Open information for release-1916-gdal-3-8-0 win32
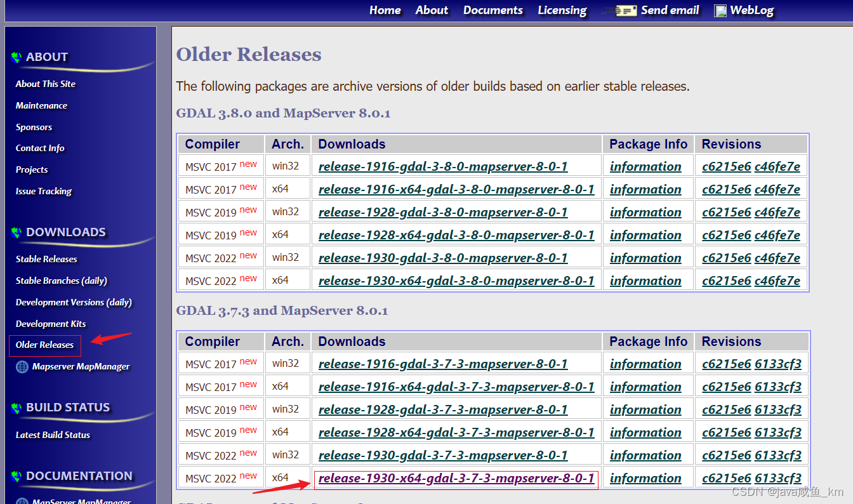Image resolution: width=853 pixels, height=504 pixels. coord(645,166)
